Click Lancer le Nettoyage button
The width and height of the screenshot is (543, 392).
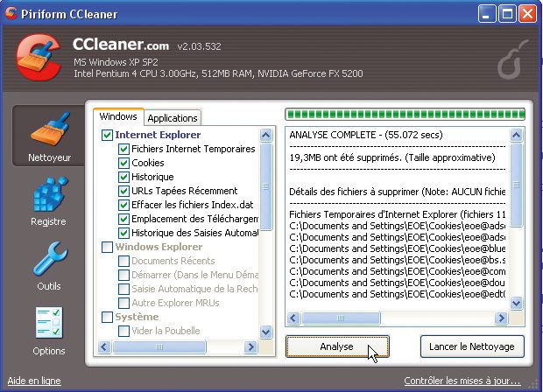471,346
